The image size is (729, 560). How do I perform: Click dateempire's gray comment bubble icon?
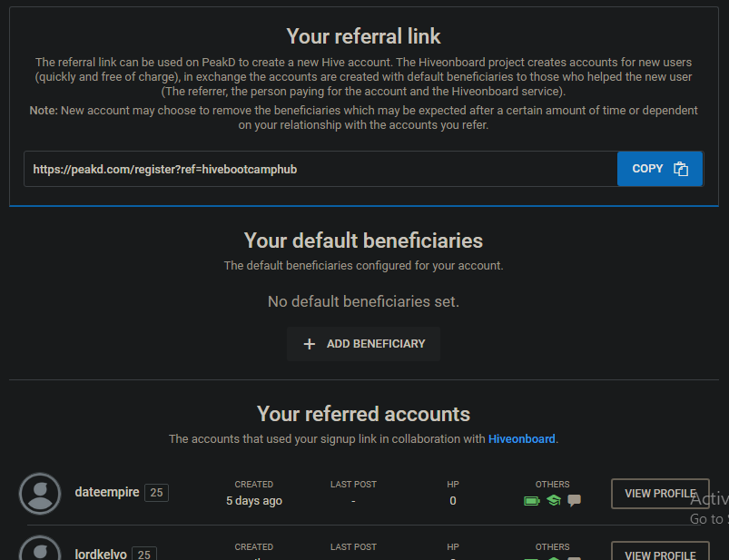coord(574,500)
